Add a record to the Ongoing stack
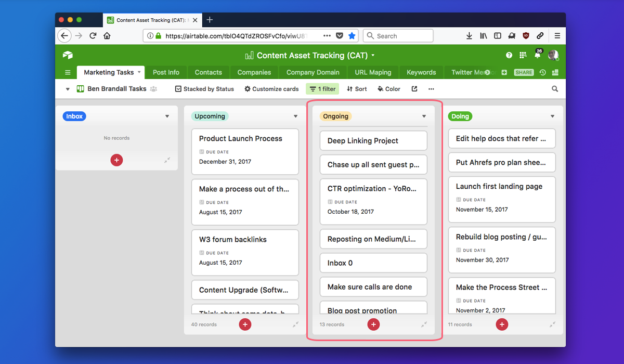This screenshot has height=364, width=624. pyautogui.click(x=373, y=324)
